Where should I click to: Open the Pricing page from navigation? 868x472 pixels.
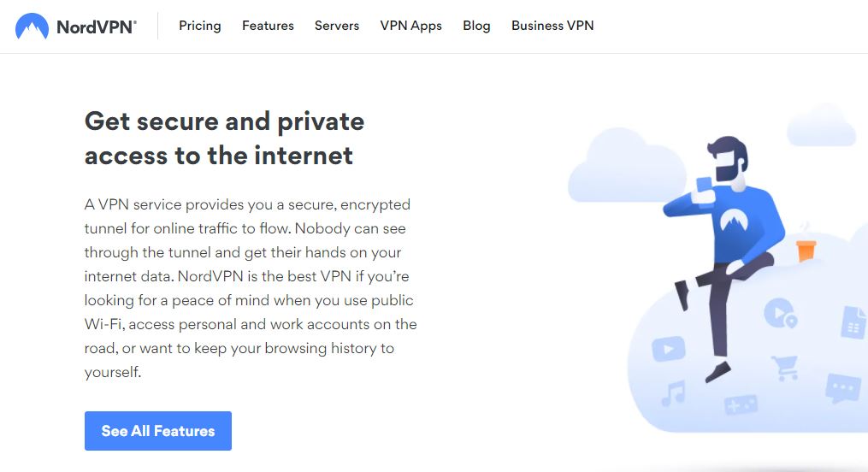[x=200, y=26]
